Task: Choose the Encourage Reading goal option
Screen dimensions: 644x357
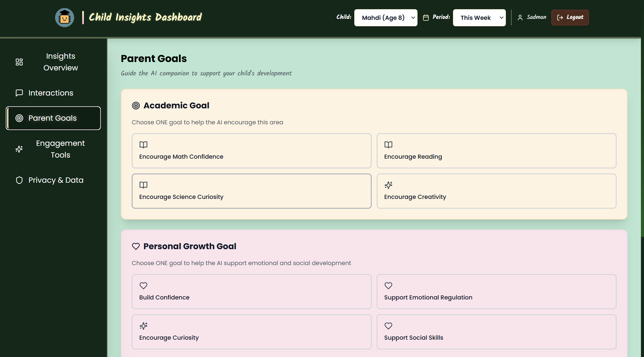Action: [496, 151]
